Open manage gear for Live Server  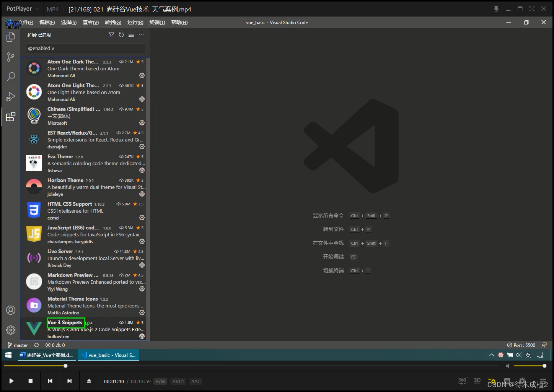point(142,265)
